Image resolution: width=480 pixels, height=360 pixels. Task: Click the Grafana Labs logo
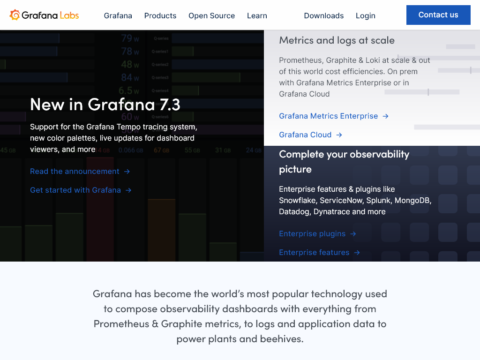[x=44, y=15]
